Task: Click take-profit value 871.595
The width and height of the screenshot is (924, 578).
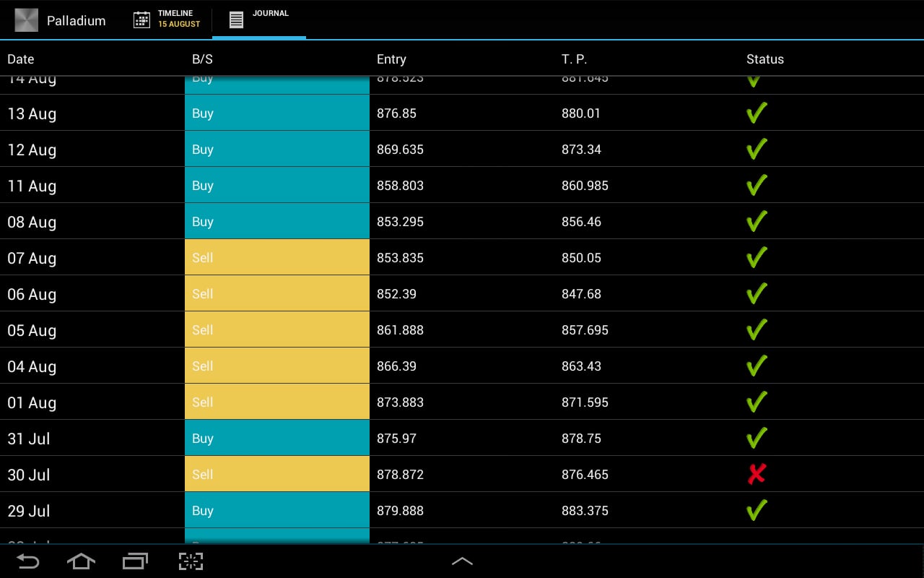Action: (585, 402)
